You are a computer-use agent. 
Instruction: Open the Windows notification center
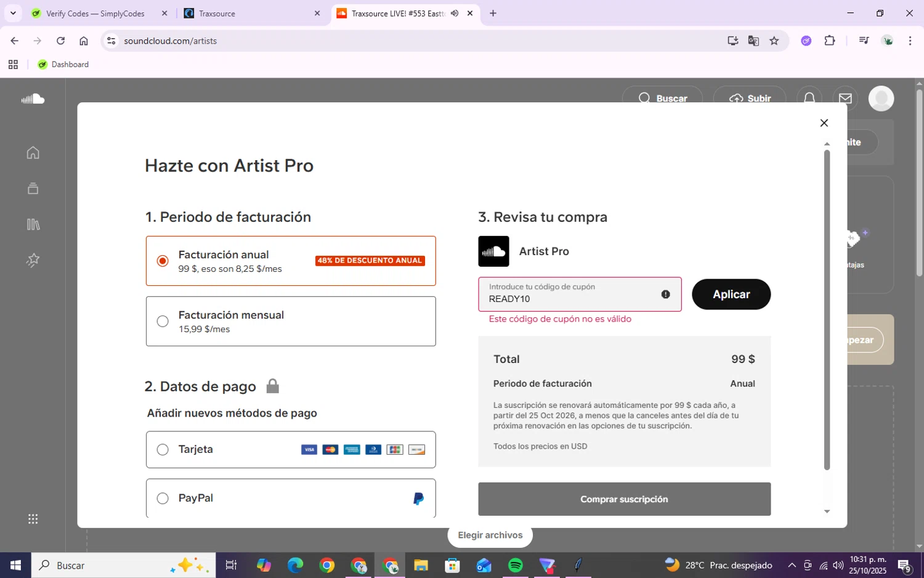(x=904, y=565)
